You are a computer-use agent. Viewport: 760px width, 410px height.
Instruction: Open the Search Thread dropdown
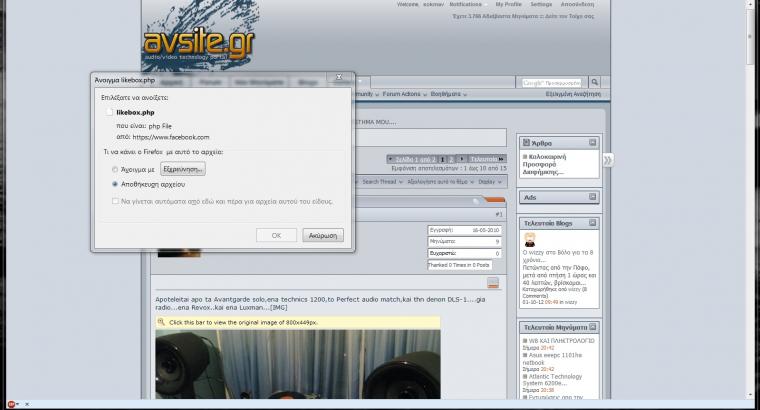tap(382, 182)
